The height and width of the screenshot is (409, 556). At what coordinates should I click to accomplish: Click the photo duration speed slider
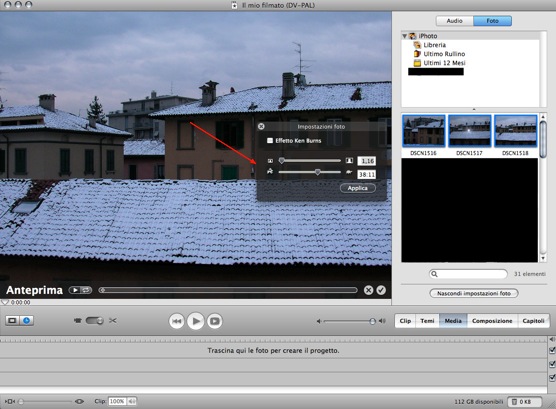[x=310, y=172]
